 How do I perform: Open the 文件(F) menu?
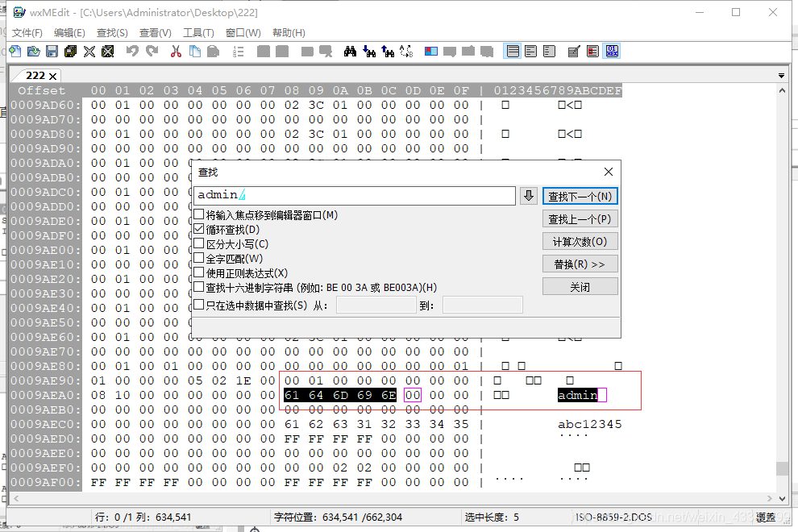27,32
